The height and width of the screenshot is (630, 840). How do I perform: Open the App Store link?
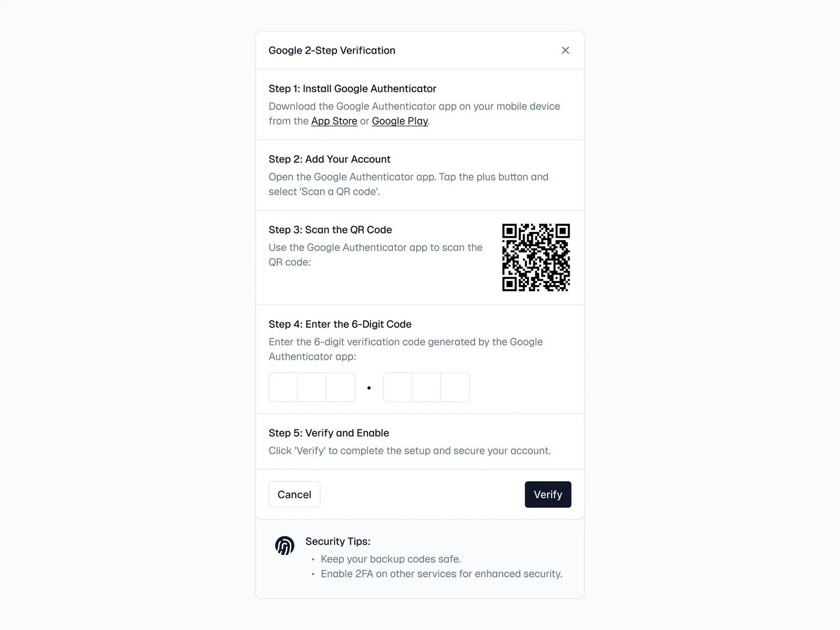click(334, 121)
